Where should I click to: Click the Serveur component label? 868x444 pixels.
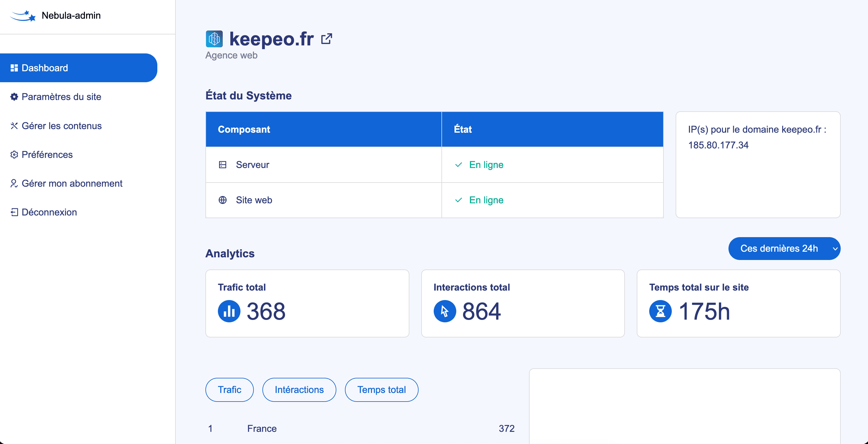pos(252,165)
